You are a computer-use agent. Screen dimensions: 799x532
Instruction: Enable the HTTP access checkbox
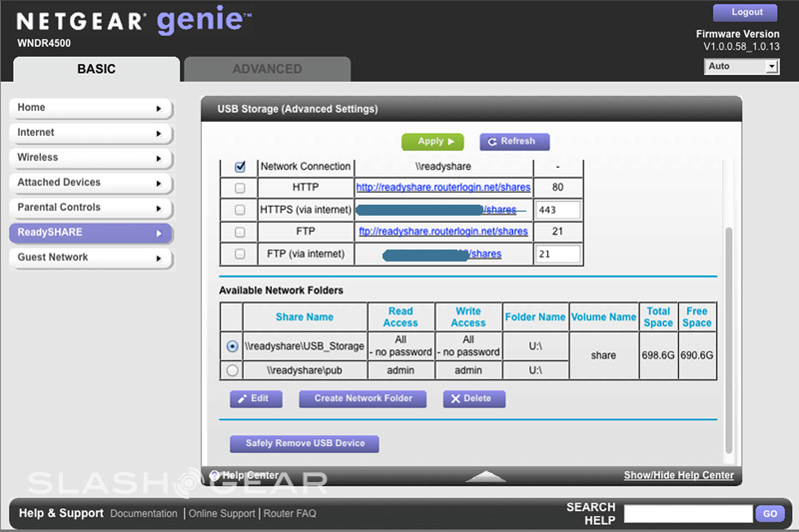[240, 188]
